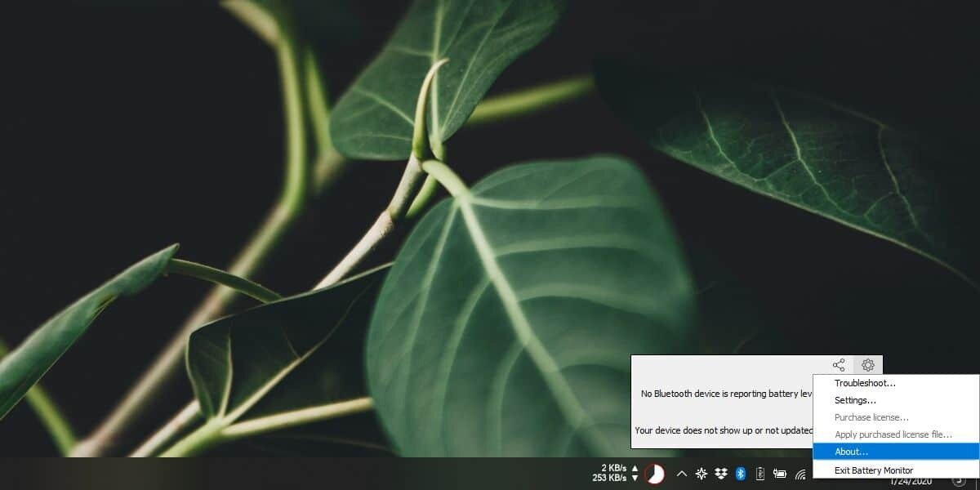Open the Wi-Fi network tray icon
Image resolution: width=980 pixels, height=490 pixels.
[800, 474]
